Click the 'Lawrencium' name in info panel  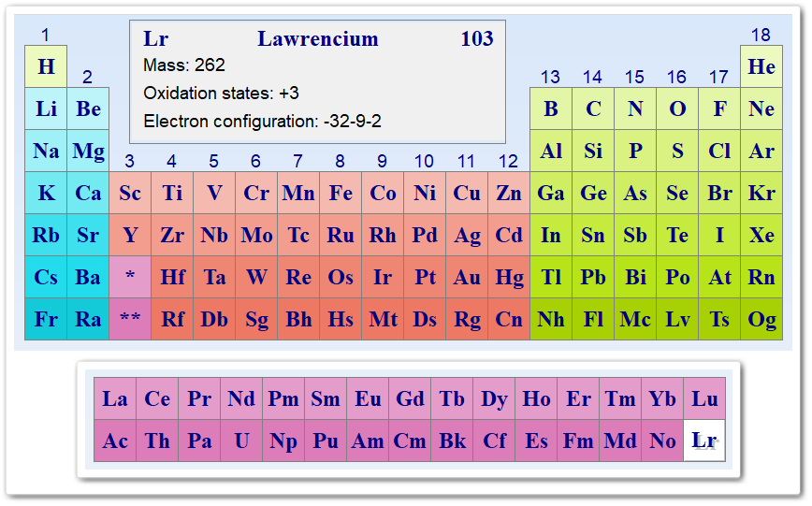318,39
